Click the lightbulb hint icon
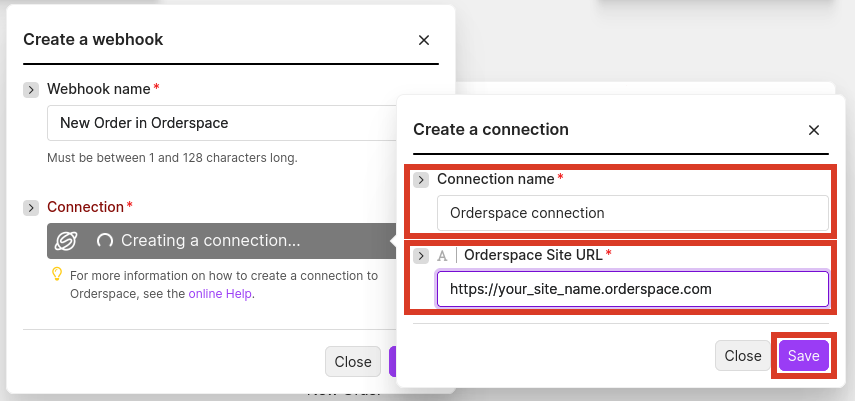This screenshot has height=401, width=855. point(57,274)
